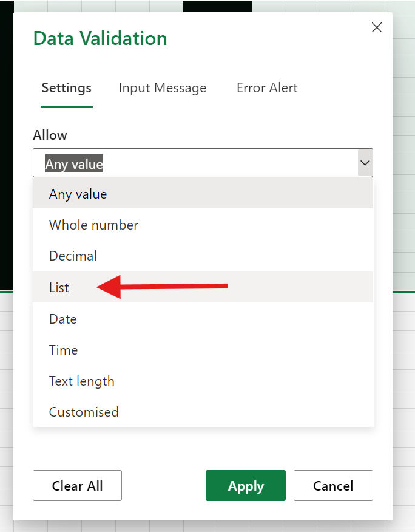
Task: Choose 'Text length' from the list
Action: click(203, 381)
